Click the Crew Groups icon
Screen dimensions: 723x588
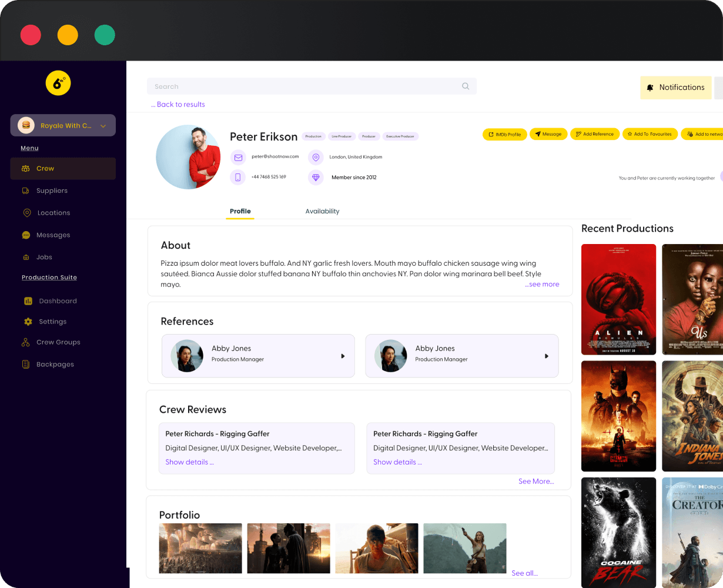coord(26,342)
